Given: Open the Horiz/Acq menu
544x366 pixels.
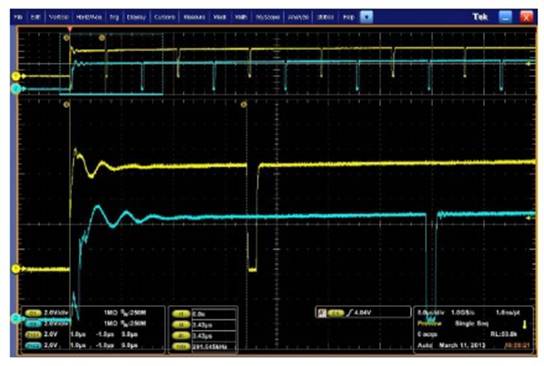Looking at the screenshot, I should click(x=89, y=17).
